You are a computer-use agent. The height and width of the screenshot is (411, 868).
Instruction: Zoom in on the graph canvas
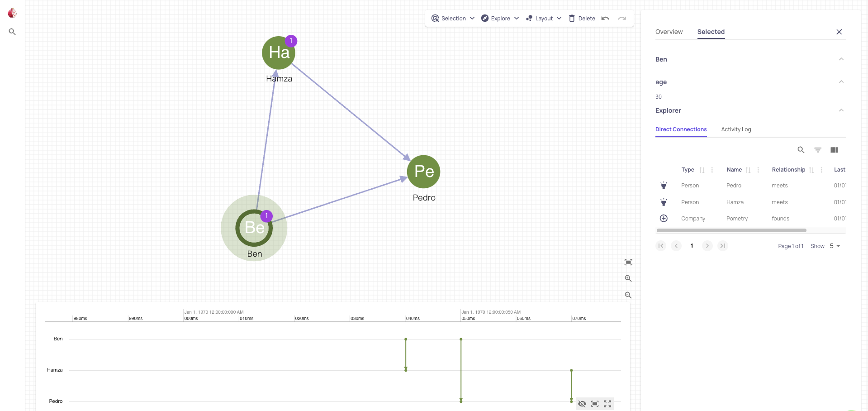[x=628, y=279]
